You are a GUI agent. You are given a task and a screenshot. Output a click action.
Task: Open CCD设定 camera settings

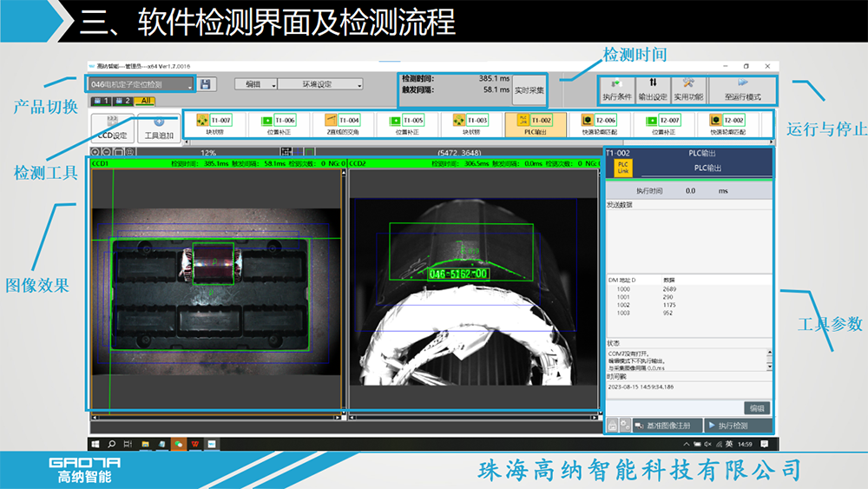tap(111, 129)
